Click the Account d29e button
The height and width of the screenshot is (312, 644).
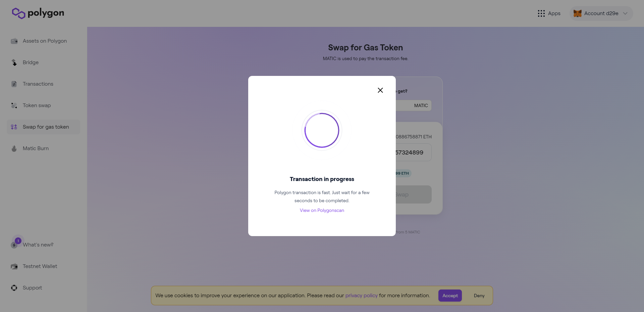(601, 13)
